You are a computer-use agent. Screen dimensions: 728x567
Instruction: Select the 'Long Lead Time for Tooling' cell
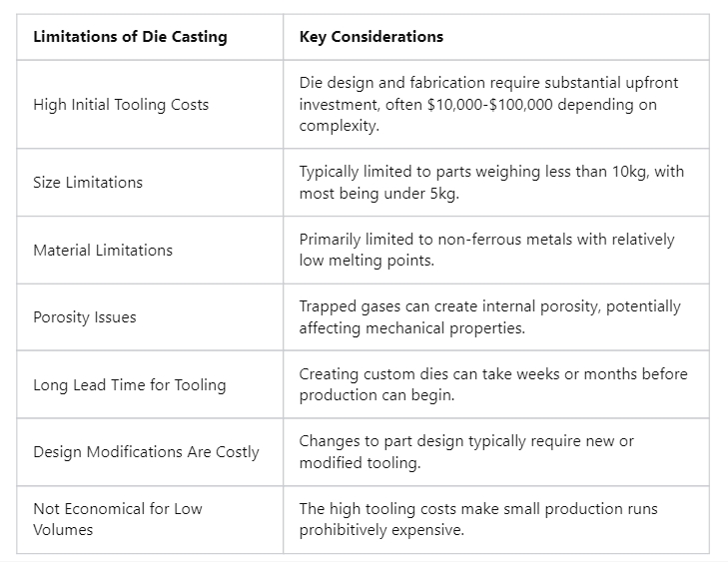(130, 384)
